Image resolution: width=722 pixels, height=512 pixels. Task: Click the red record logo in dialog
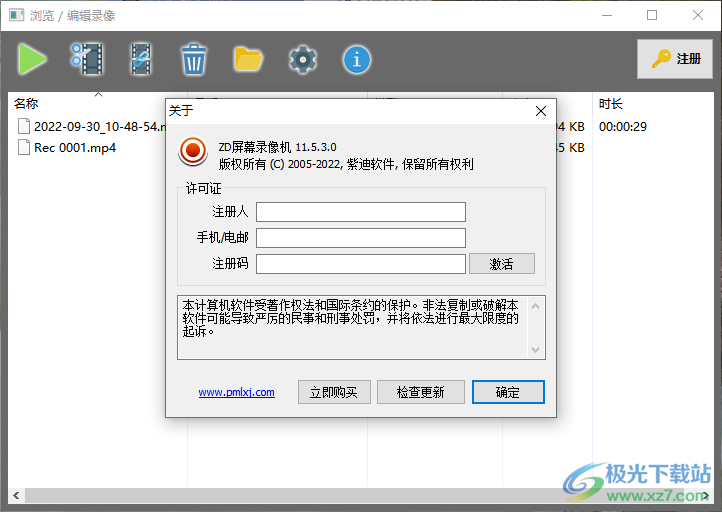coord(193,151)
